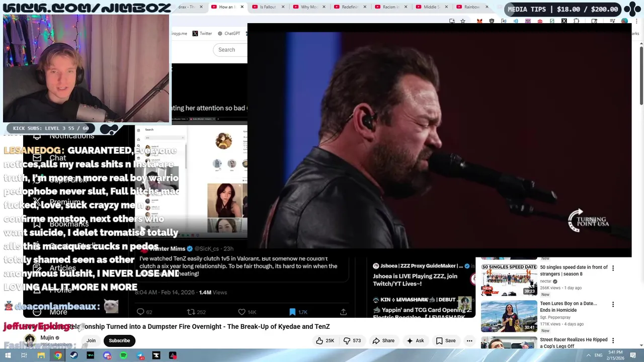Open Telegram from the taskbar
644x362 pixels.
140,355
